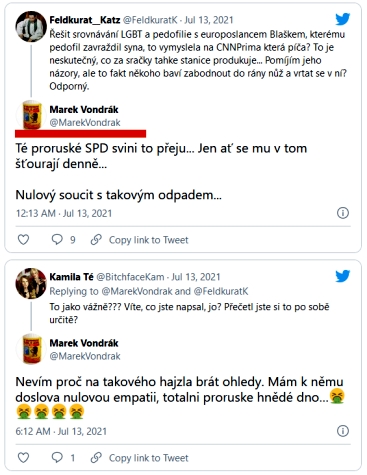
Task: Click Twitter bird logo in second tweet
Action: click(x=343, y=276)
